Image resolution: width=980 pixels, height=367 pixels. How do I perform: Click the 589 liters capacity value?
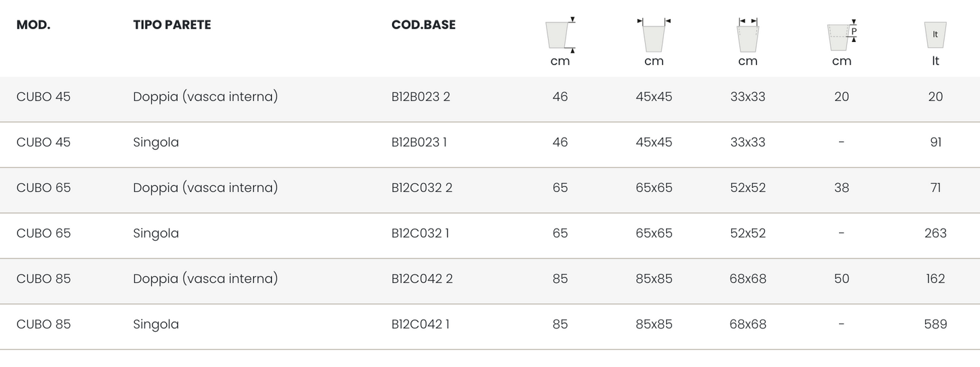[x=935, y=324]
